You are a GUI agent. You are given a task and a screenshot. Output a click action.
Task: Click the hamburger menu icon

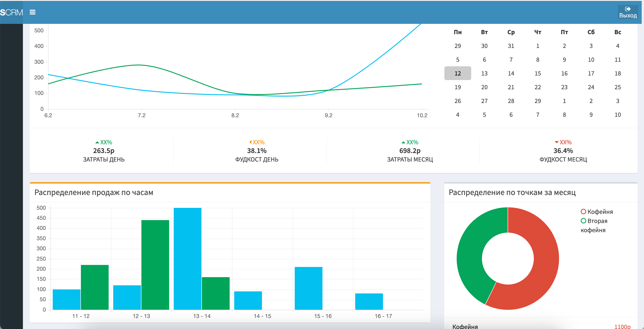[33, 12]
